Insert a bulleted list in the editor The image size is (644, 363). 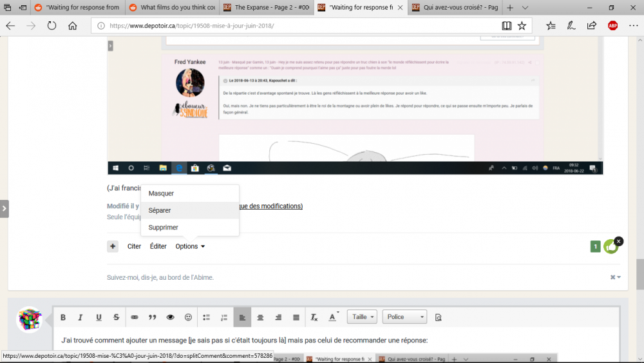tap(207, 317)
